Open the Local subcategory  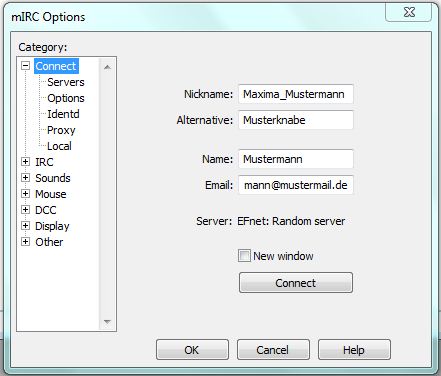[59, 146]
